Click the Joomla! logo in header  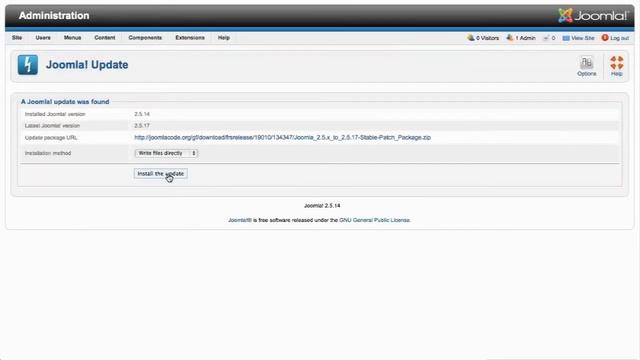(593, 16)
